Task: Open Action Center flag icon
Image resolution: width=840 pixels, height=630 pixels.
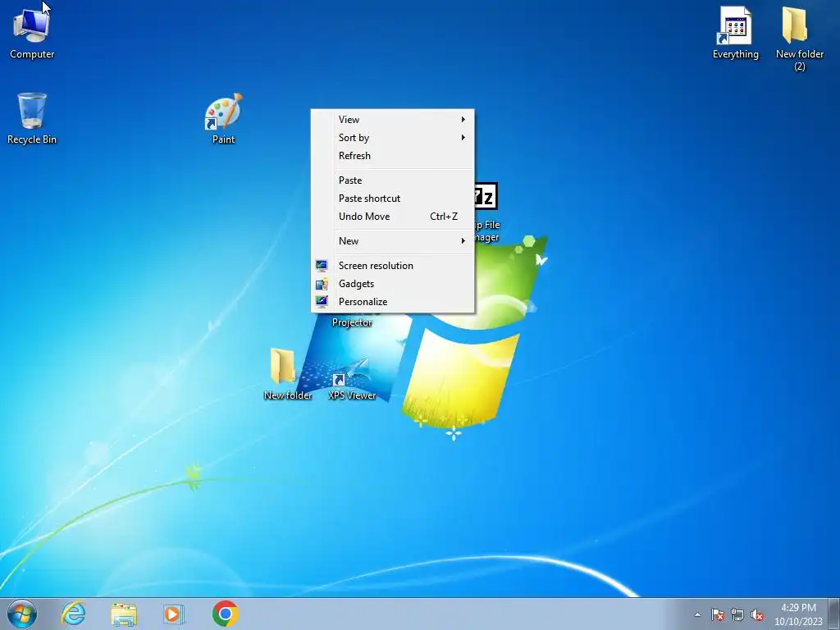Action: pyautogui.click(x=718, y=614)
